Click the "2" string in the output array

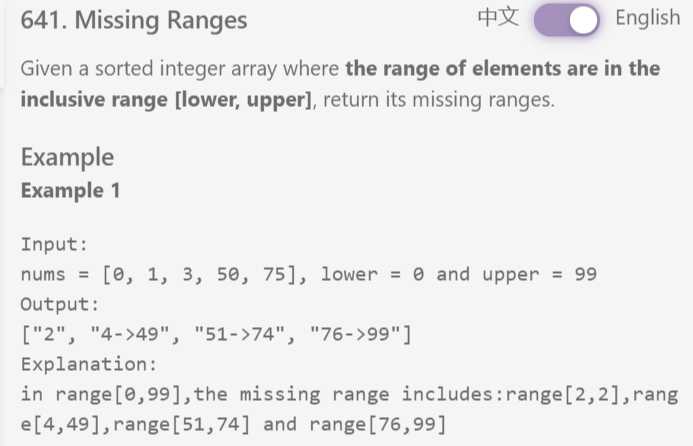click(50, 333)
